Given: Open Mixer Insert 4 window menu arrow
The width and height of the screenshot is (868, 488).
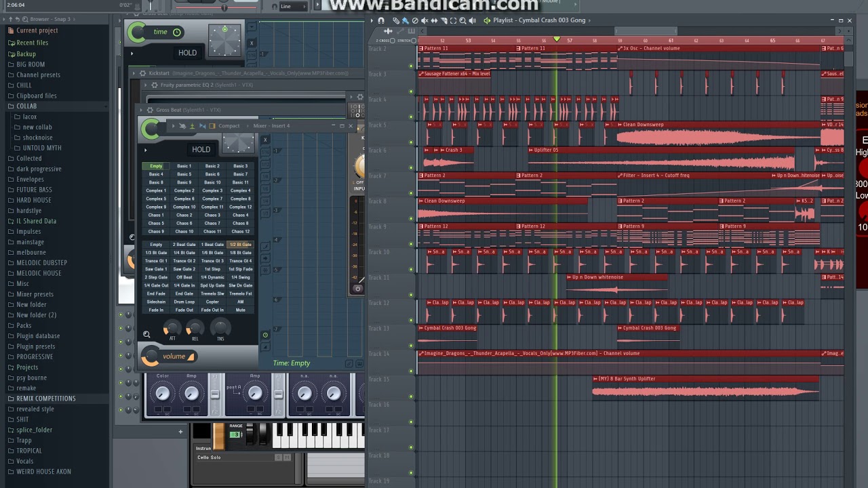Looking at the screenshot, I should point(174,125).
